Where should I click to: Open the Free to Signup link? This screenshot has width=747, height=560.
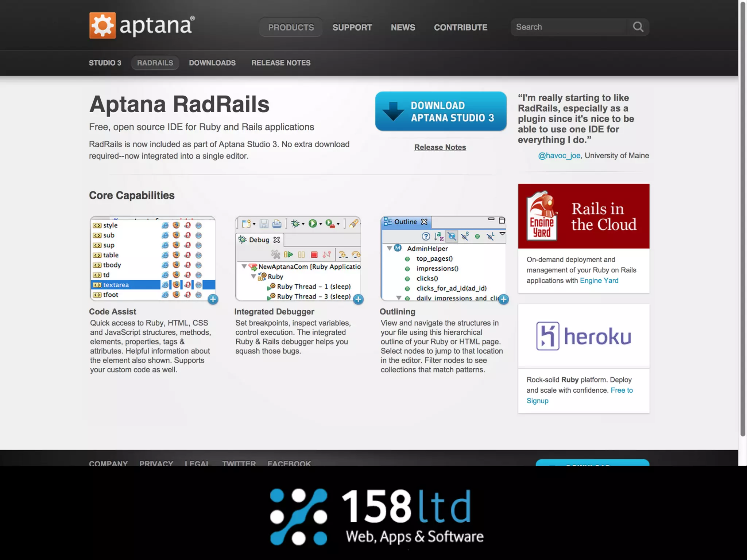[x=580, y=396]
